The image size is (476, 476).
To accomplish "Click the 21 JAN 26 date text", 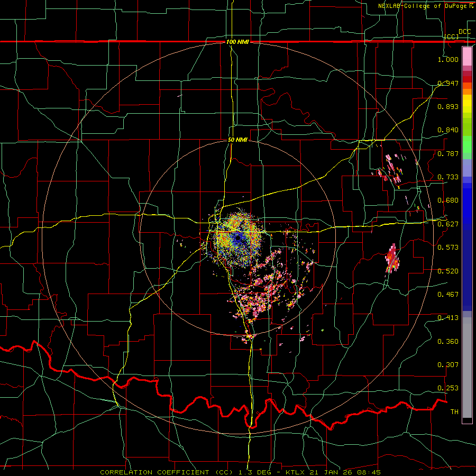I will [x=332, y=472].
